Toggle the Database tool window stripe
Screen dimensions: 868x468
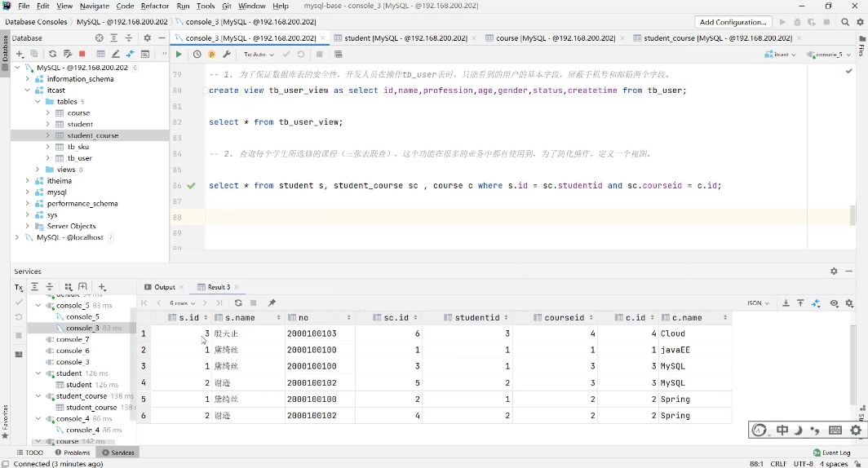coord(5,51)
